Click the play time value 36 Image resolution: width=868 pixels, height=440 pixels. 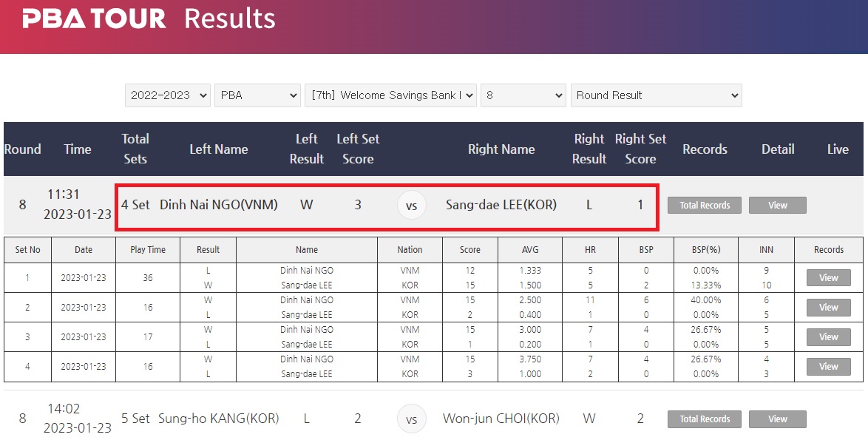point(148,278)
